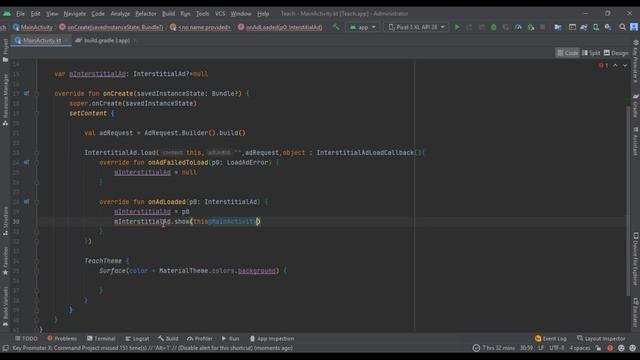The height and width of the screenshot is (360, 640).
Task: Collapse the onCreate function fold marker
Action: [x=37, y=93]
